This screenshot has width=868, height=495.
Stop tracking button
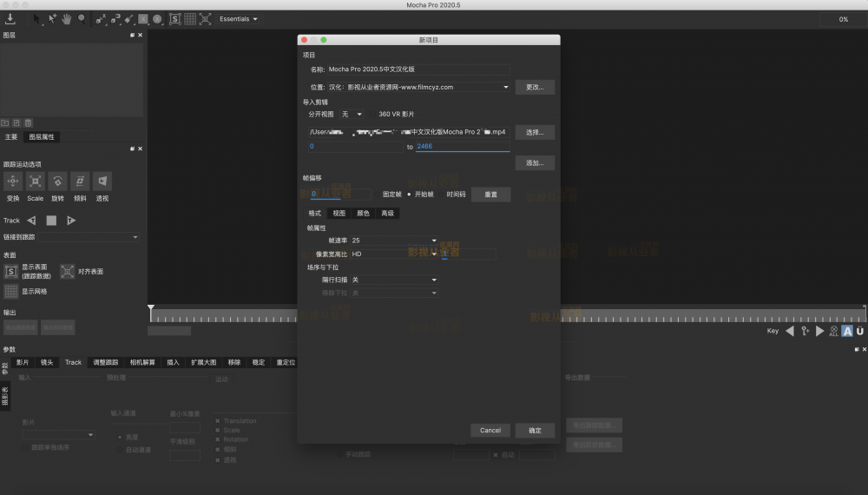[51, 221]
